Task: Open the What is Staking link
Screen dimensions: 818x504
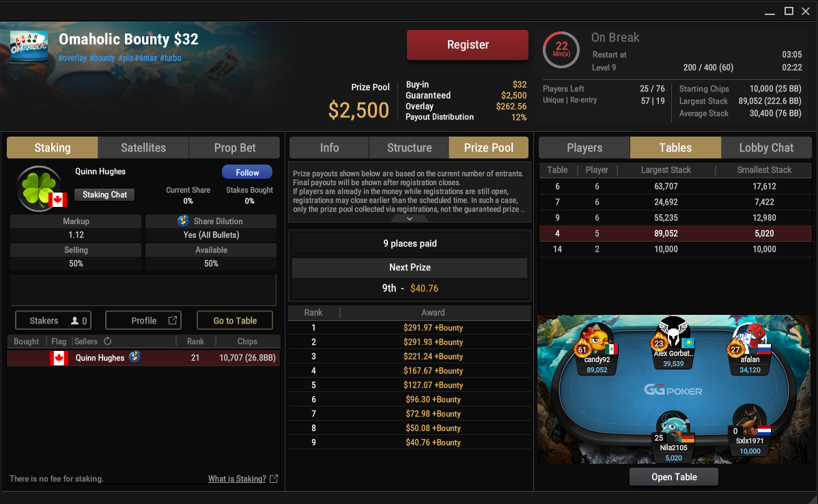Action: pos(237,479)
